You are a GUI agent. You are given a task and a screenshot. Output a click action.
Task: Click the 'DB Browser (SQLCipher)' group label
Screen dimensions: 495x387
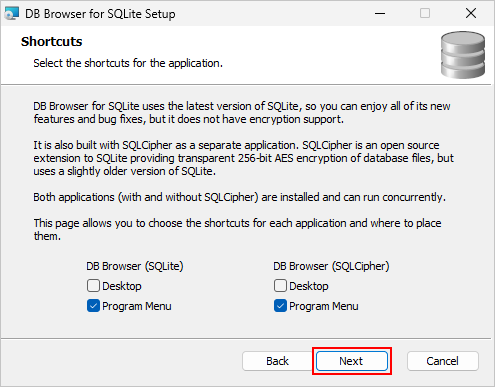pyautogui.click(x=331, y=266)
